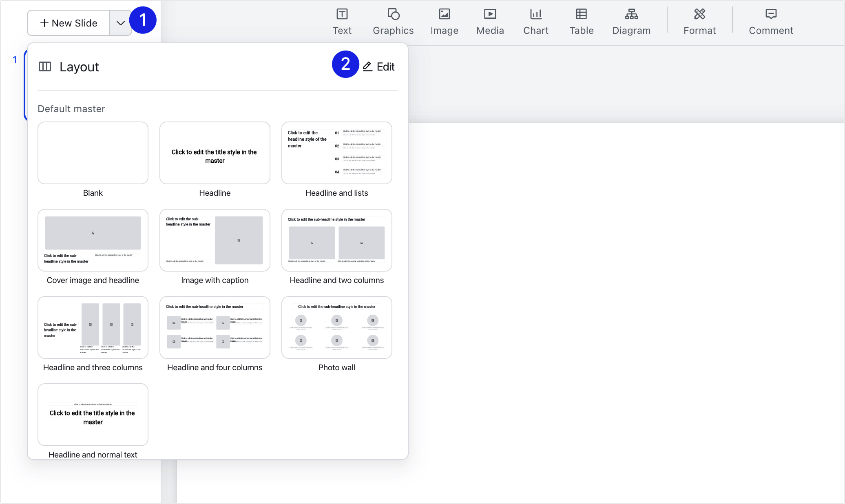Insert a Table via toolbar
This screenshot has height=504, width=845.
(581, 21)
